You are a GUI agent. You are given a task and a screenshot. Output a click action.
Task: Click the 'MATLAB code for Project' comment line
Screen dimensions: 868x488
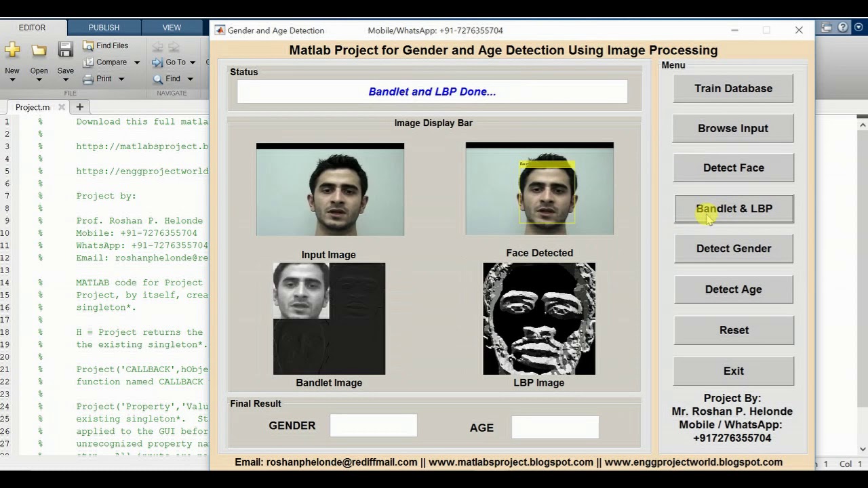coord(139,283)
